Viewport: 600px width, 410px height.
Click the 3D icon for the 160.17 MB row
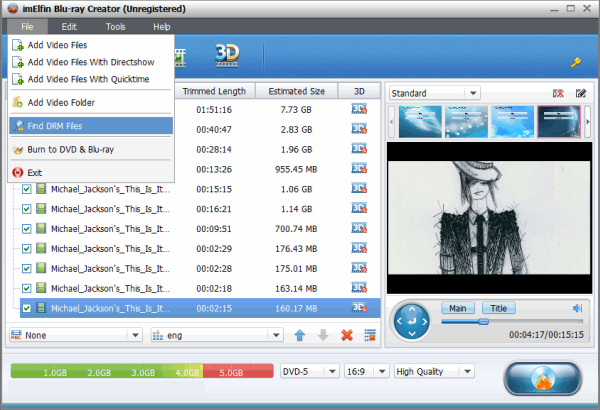(x=359, y=308)
